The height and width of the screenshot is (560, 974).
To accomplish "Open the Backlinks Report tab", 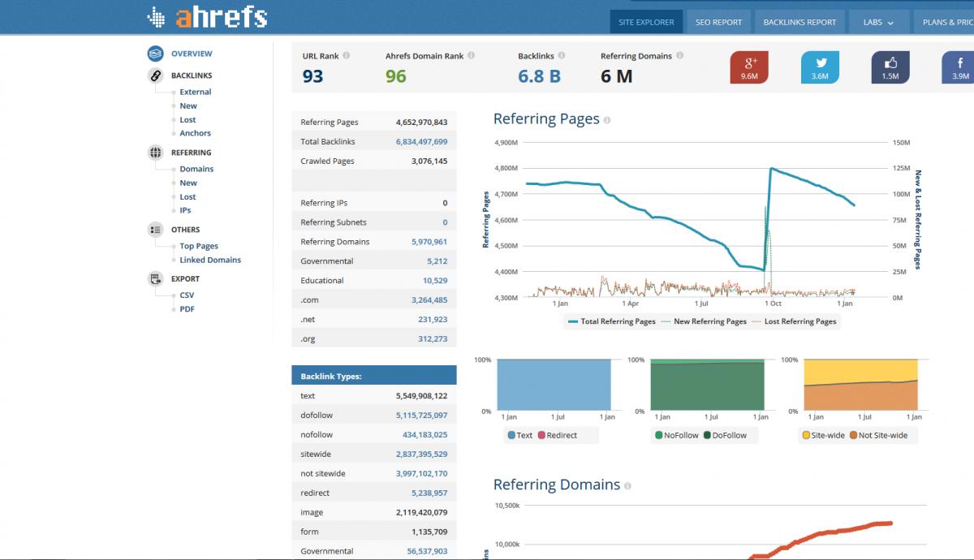I will coord(799,22).
